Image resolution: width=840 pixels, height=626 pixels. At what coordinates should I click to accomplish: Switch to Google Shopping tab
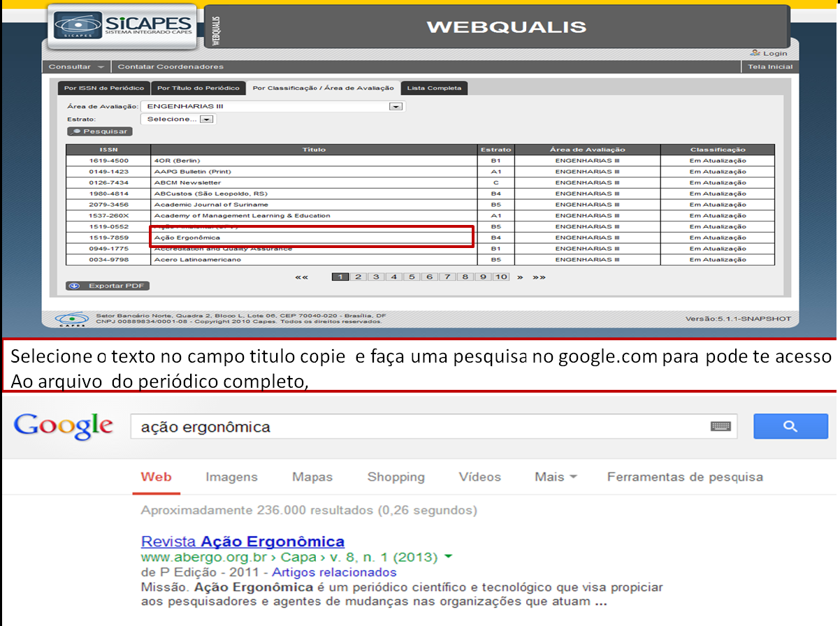point(396,477)
